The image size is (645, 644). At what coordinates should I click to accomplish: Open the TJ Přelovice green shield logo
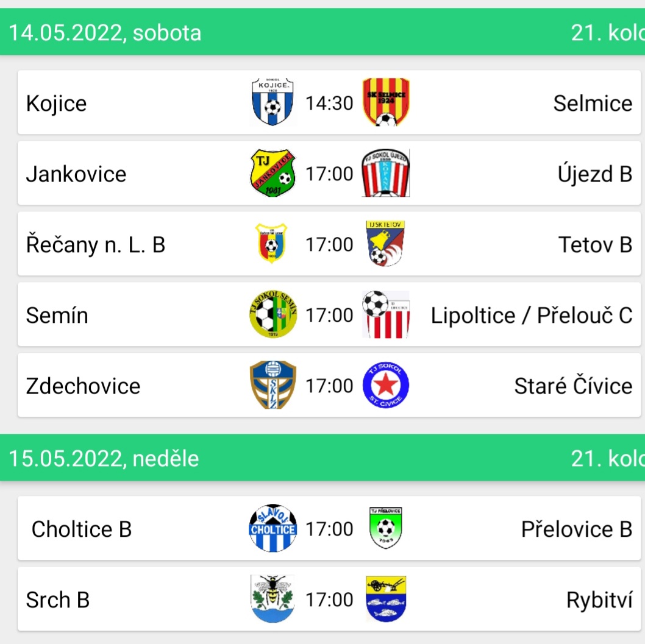pyautogui.click(x=386, y=528)
